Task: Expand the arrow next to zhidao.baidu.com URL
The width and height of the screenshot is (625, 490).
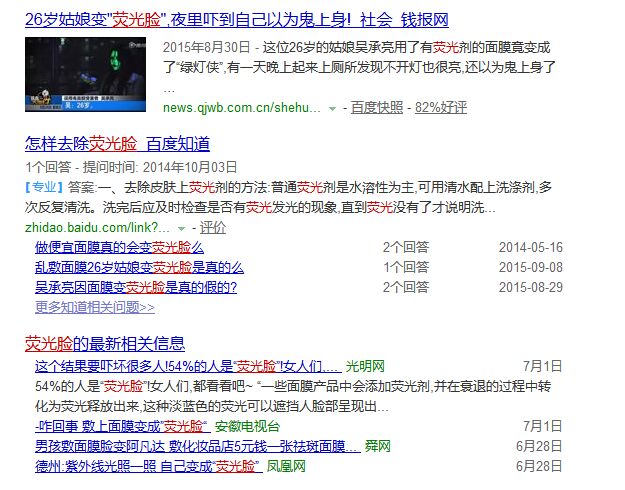Action: (x=181, y=228)
